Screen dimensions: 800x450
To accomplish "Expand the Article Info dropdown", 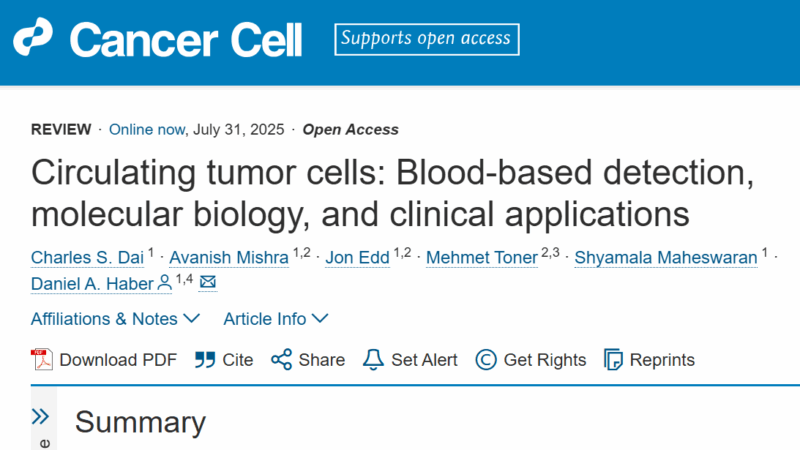I will [x=276, y=319].
